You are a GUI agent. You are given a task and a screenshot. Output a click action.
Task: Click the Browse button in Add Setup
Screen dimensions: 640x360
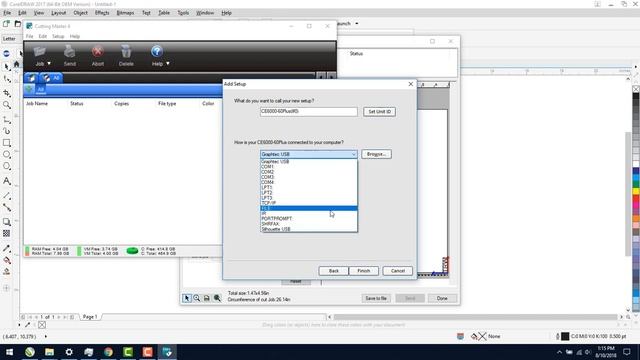point(376,154)
